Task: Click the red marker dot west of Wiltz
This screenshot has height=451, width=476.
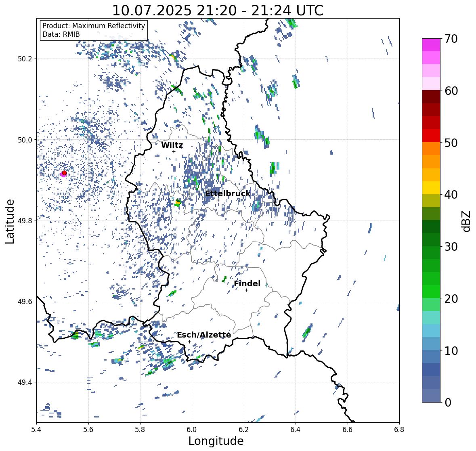Action: (x=64, y=173)
